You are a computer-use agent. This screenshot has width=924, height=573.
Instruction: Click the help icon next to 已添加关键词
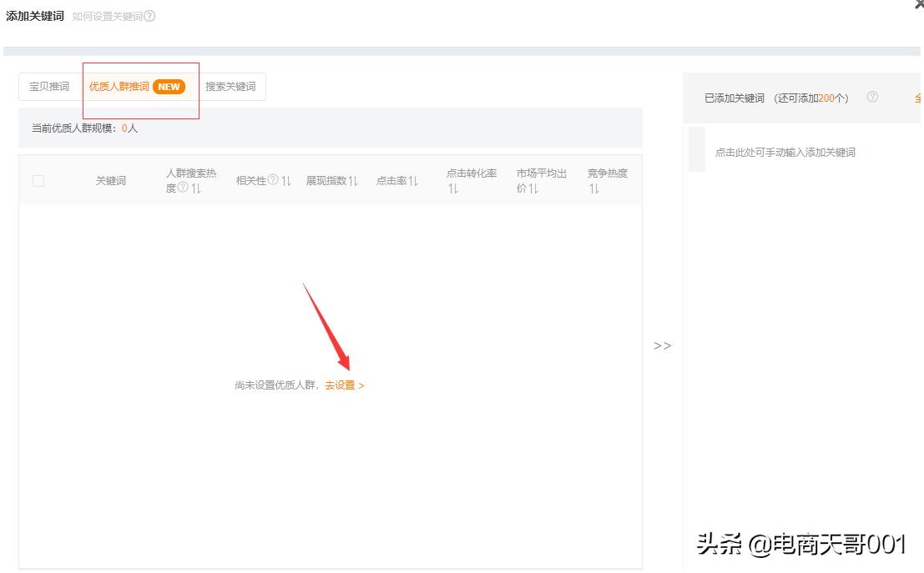[873, 98]
